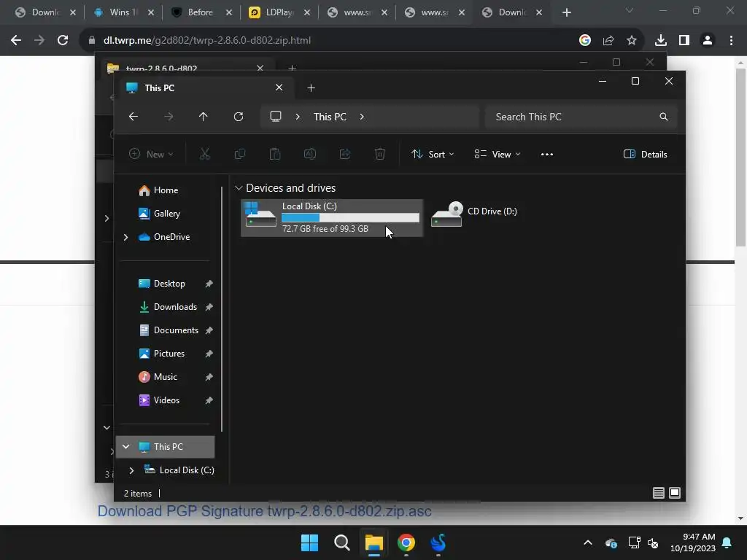
Task: Click chevron after This PC in address bar
Action: click(362, 117)
